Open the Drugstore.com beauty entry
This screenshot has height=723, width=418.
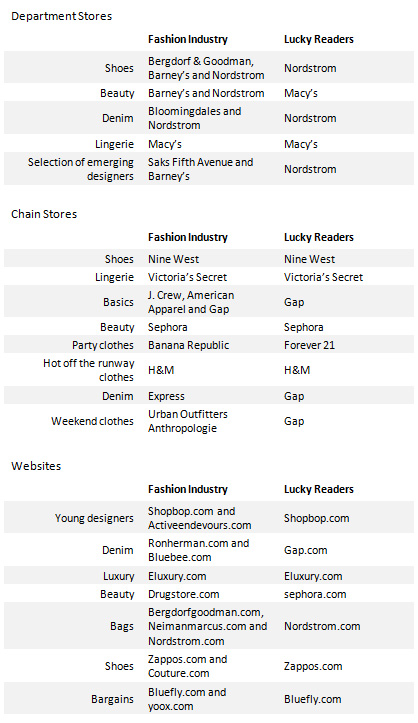click(x=183, y=594)
